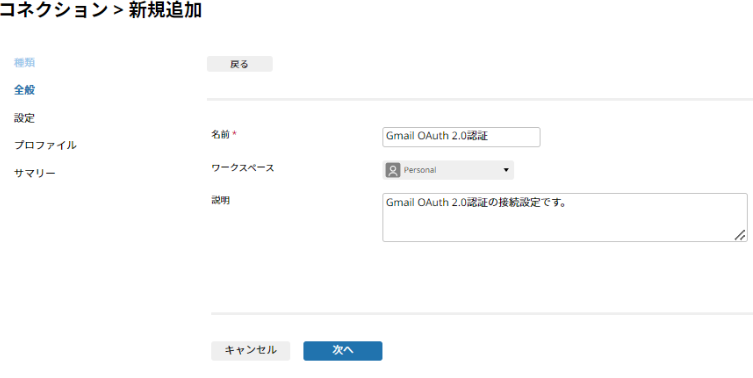
Task: Click the resize grip of 説明 textarea
Action: (740, 234)
